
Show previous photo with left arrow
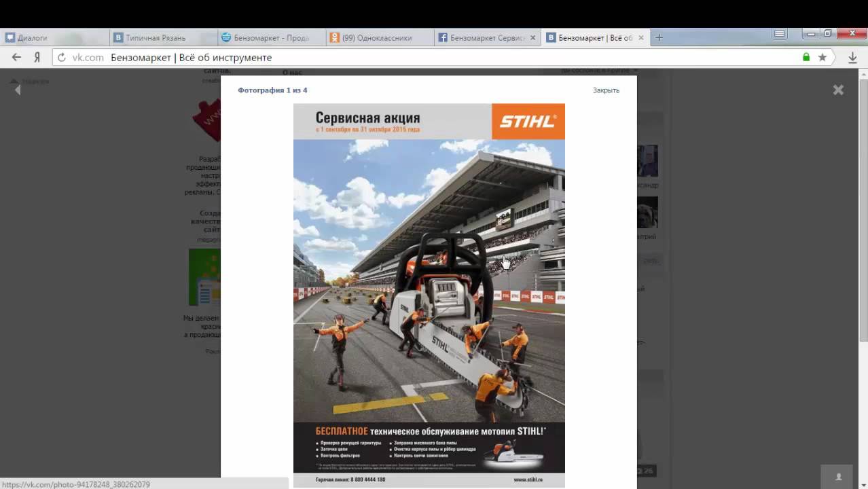click(18, 90)
